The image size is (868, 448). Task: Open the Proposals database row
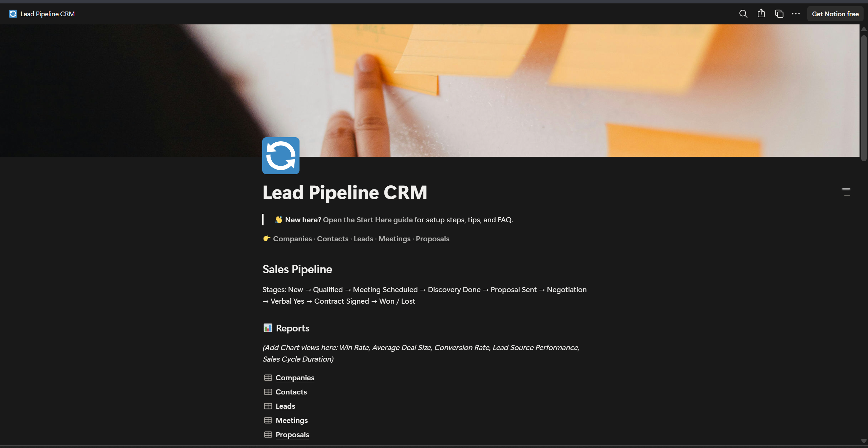(292, 434)
